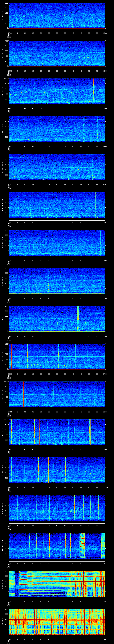Click the 4:02:00 start time label
Viewport: 114px width, 644px height.
(x=9, y=601)
